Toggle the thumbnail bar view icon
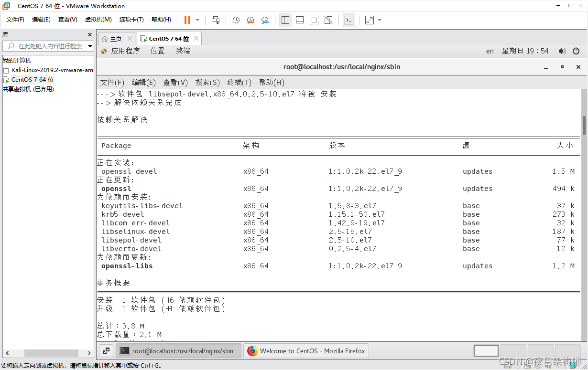The height and width of the screenshot is (370, 588). 300,20
